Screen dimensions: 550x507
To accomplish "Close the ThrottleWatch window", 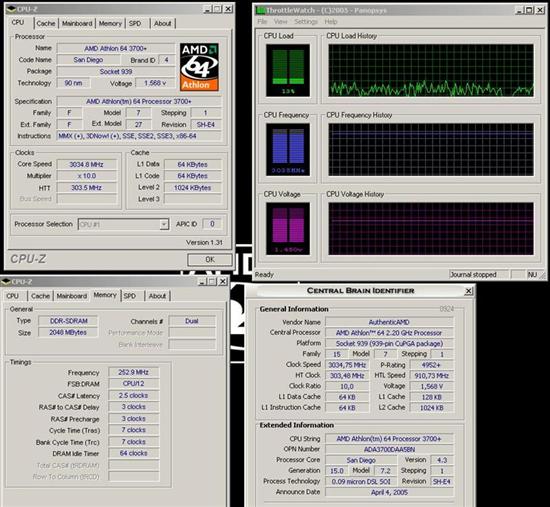I will [x=540, y=11].
